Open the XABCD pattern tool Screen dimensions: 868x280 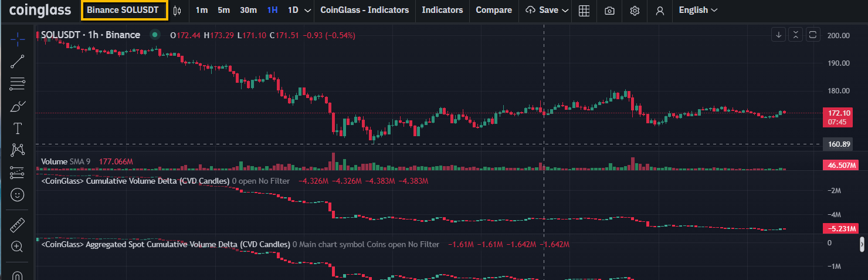(18, 150)
